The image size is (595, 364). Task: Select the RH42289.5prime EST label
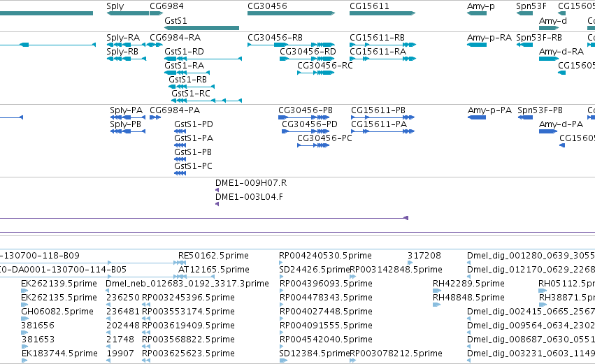[x=468, y=284]
